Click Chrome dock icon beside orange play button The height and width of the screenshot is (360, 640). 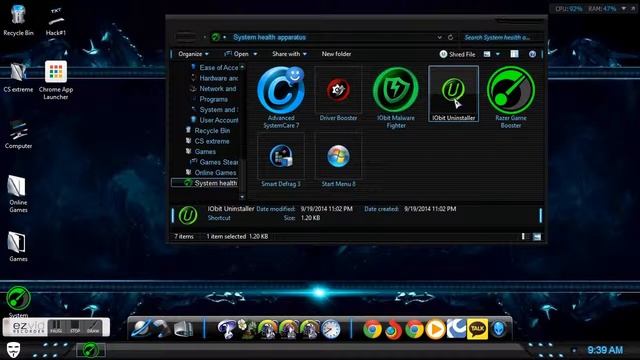pos(414,329)
